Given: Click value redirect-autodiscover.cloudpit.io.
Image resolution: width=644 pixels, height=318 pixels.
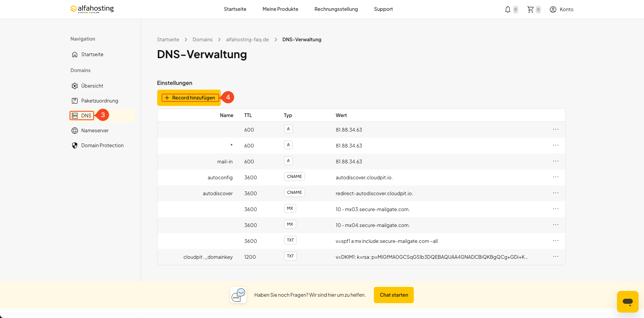Looking at the screenshot, I should pyautogui.click(x=374, y=194).
